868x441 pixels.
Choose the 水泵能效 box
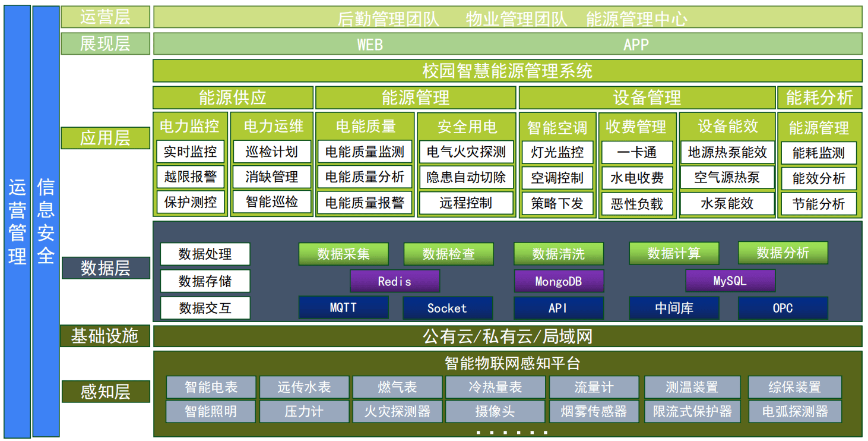727,204
